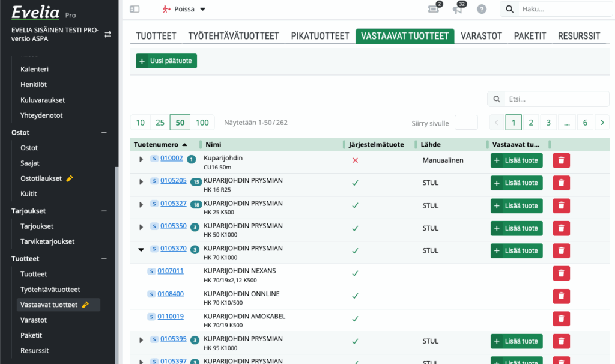The height and width of the screenshot is (364, 615).
Task: Delete row 0107011 with trash icon
Action: [561, 273]
